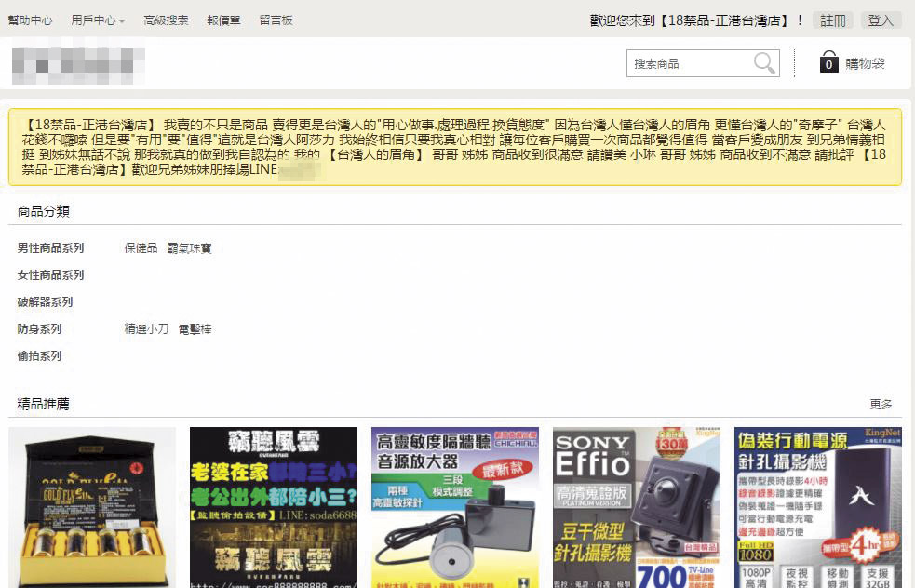This screenshot has height=588, width=915.
Task: Open the shopping bag icon
Action: click(828, 61)
